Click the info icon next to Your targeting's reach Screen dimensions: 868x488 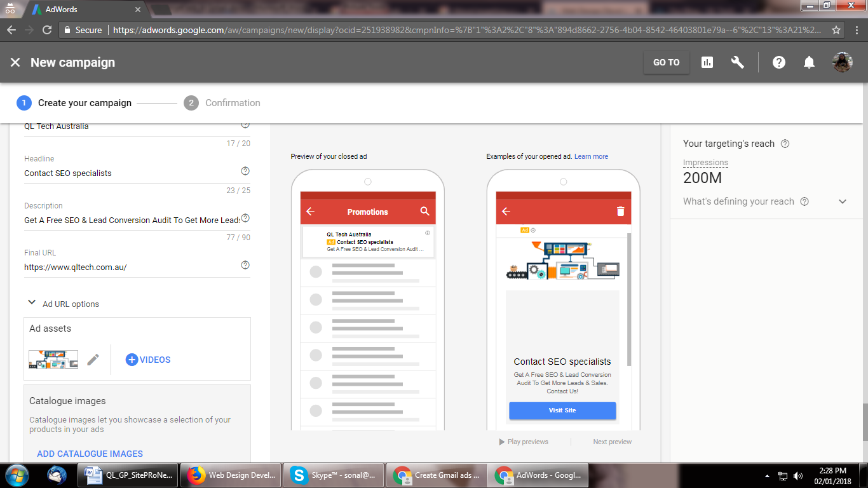point(785,144)
